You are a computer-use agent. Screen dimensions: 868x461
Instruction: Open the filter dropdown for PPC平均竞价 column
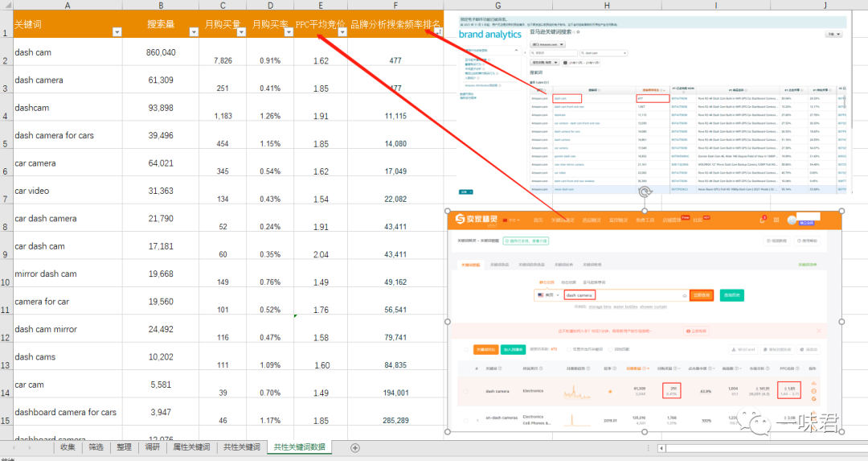pyautogui.click(x=342, y=32)
